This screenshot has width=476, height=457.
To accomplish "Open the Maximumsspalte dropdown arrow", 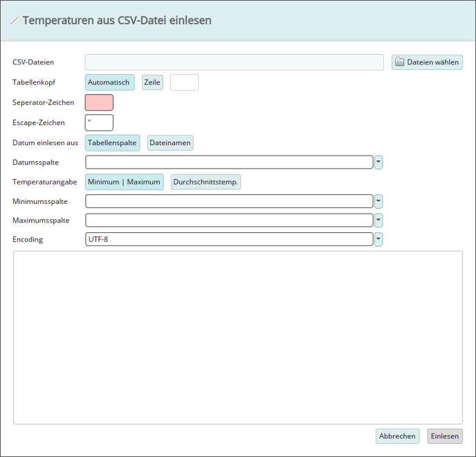I will tap(378, 221).
